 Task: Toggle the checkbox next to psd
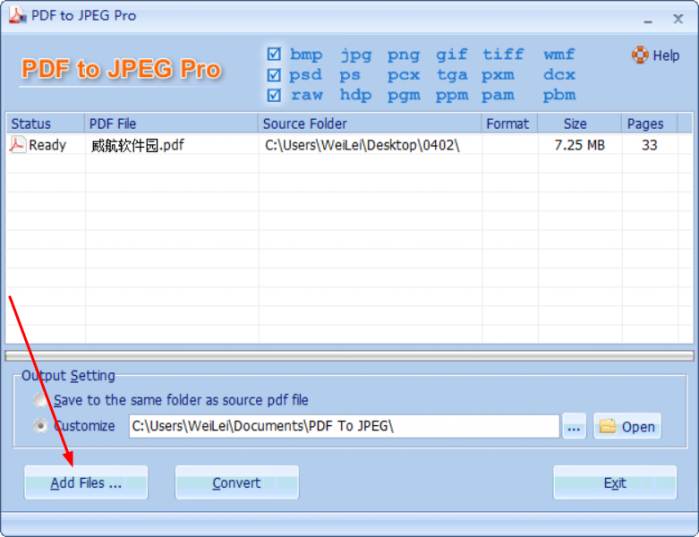(274, 74)
